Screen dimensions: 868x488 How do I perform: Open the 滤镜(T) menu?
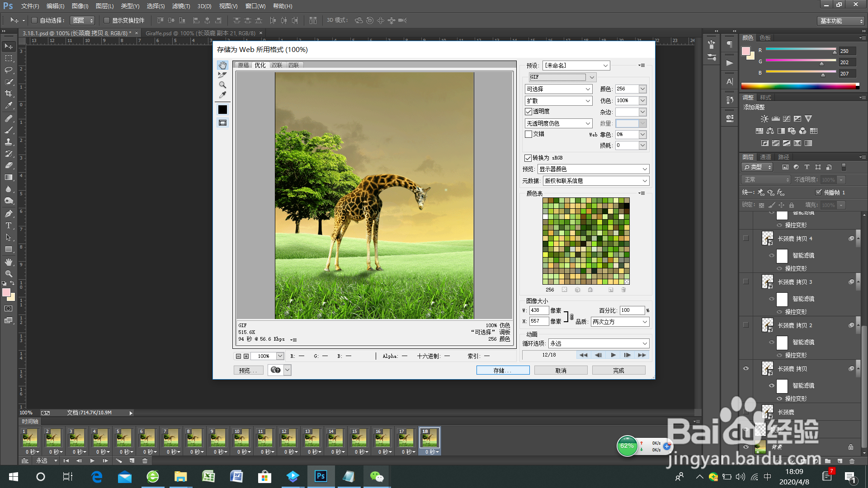(181, 6)
